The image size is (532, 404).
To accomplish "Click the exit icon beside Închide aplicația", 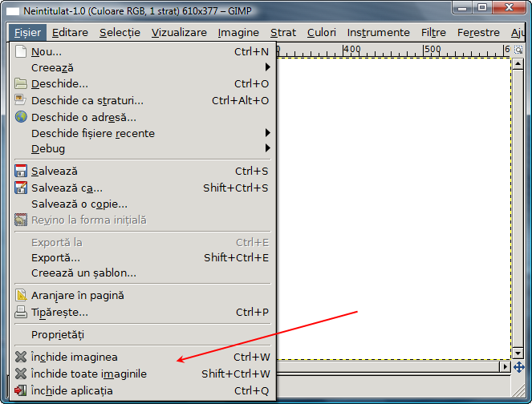I will [x=21, y=391].
